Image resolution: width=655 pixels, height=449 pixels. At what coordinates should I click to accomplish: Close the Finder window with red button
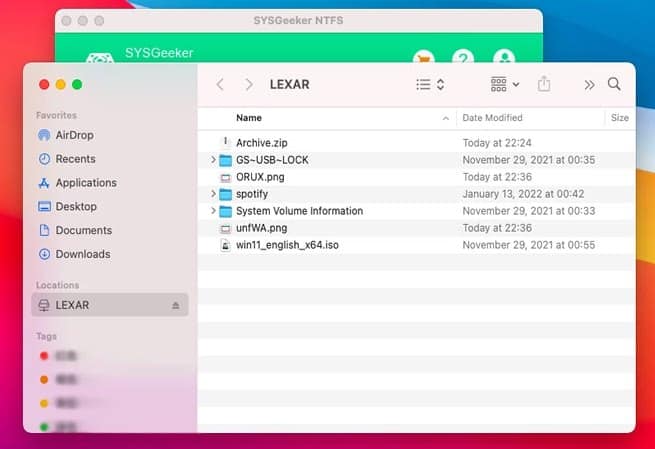tap(44, 84)
